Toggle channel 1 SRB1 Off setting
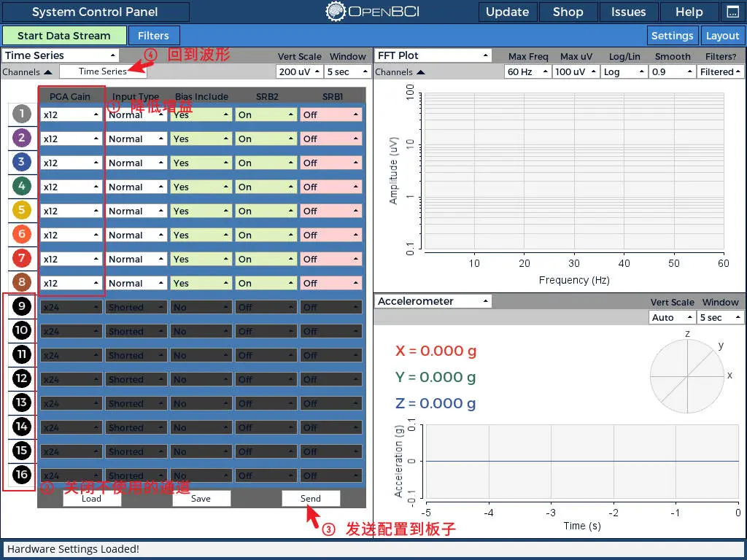 [330, 114]
